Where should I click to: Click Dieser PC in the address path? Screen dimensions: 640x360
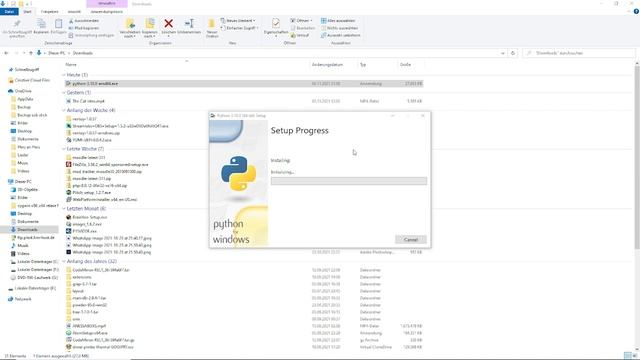(x=57, y=53)
